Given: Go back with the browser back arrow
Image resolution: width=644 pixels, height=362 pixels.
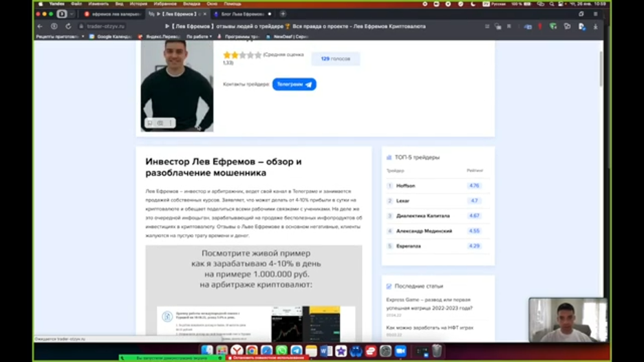Looking at the screenshot, I should [x=40, y=26].
